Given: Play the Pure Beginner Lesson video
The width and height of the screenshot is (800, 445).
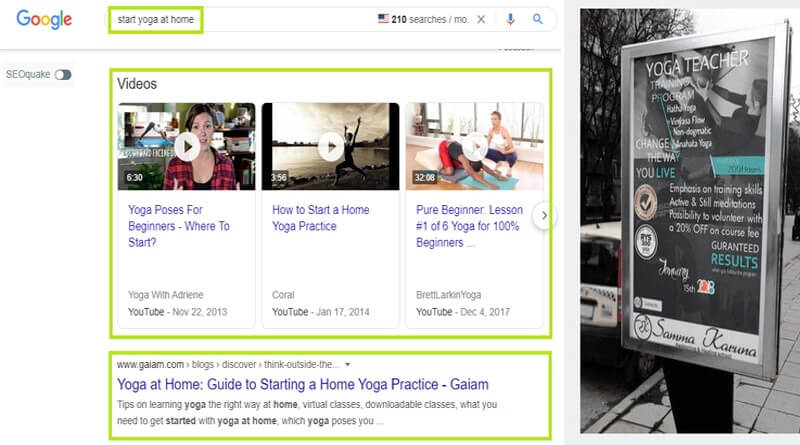Looking at the screenshot, I should [x=474, y=146].
